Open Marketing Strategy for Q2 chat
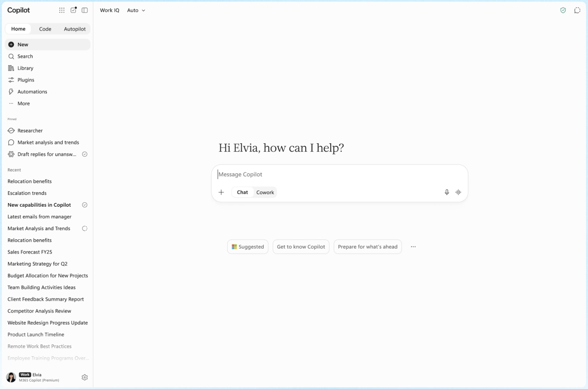Image resolution: width=588 pixels, height=389 pixels. pos(37,264)
